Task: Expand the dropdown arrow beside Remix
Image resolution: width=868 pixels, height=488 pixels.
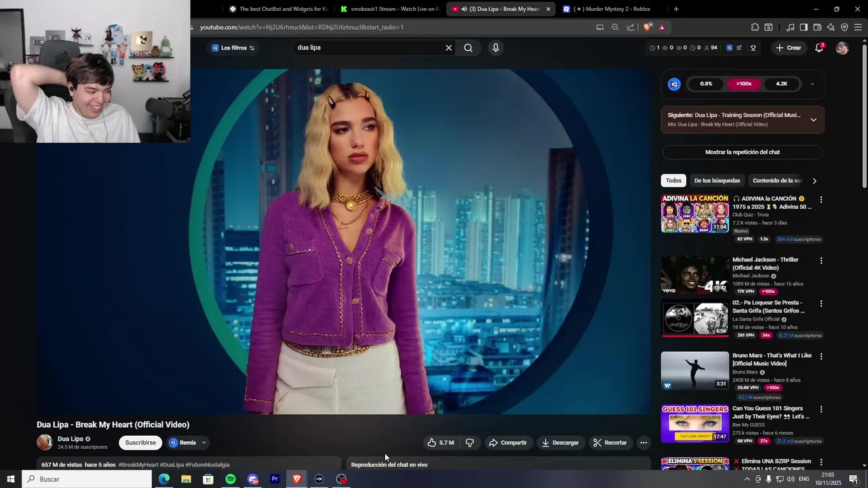Action: 203,443
